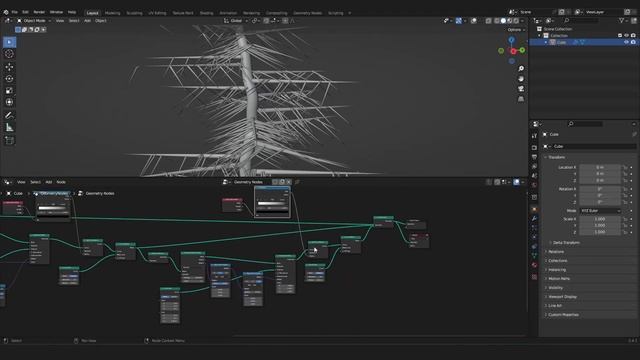Hide Collection in outliner via eye icon
The height and width of the screenshot is (360, 640).
click(x=626, y=36)
